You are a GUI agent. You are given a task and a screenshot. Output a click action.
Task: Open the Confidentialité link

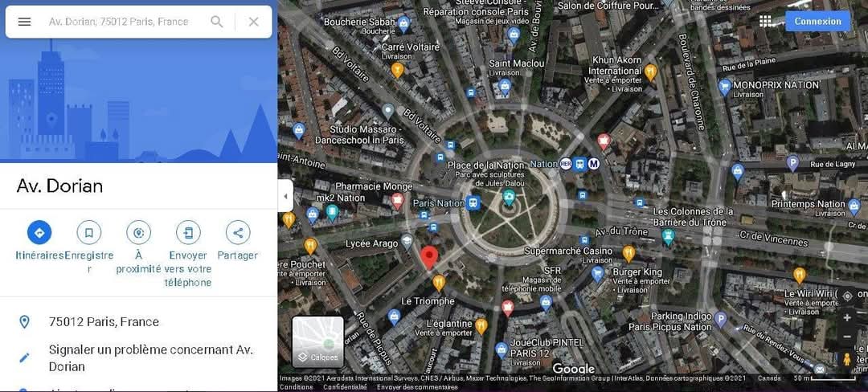(345, 387)
